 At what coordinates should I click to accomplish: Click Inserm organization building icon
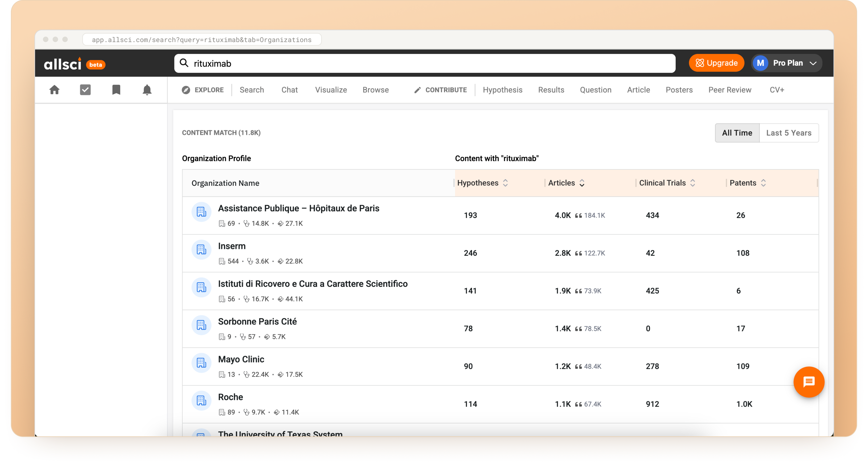point(201,250)
